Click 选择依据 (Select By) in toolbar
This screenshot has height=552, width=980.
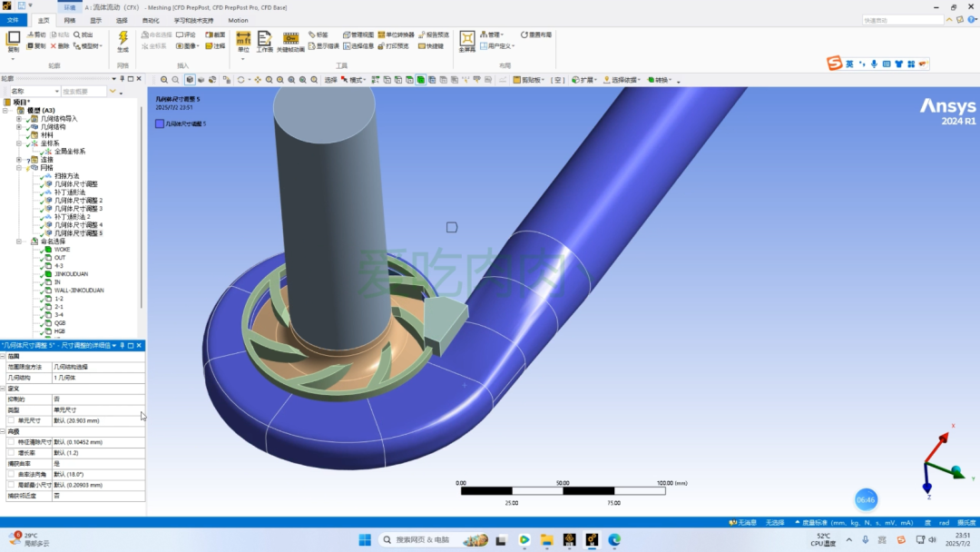[622, 80]
